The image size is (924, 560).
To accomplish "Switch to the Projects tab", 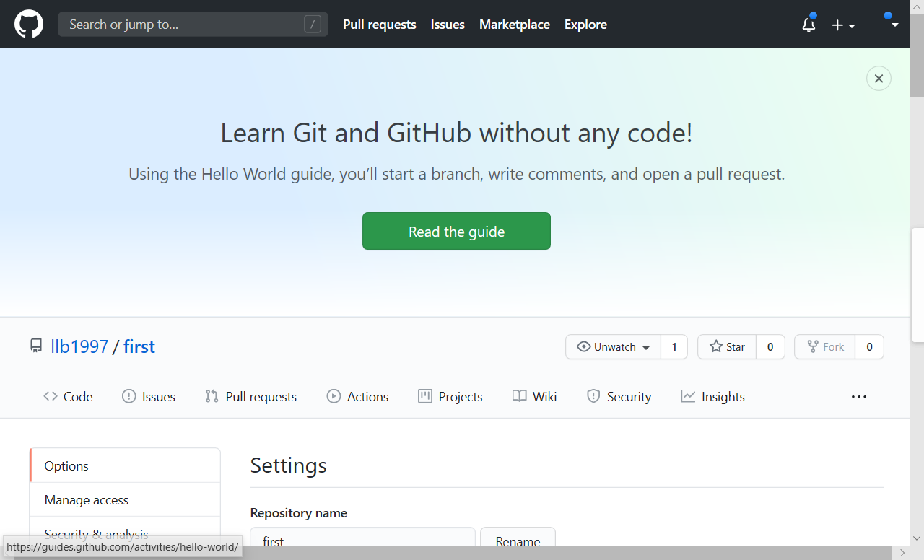I will click(x=450, y=396).
